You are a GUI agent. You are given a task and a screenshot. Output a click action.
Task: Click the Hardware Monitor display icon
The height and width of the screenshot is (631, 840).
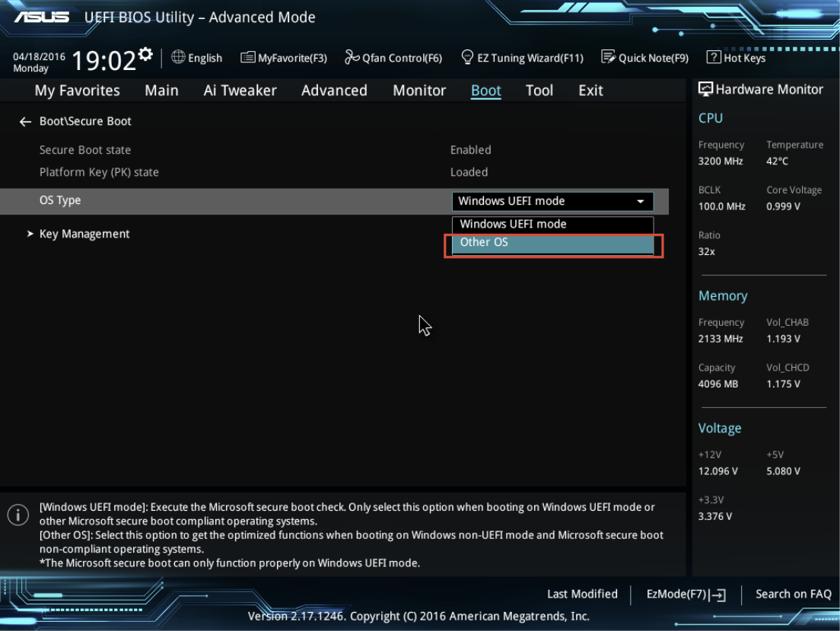705,90
